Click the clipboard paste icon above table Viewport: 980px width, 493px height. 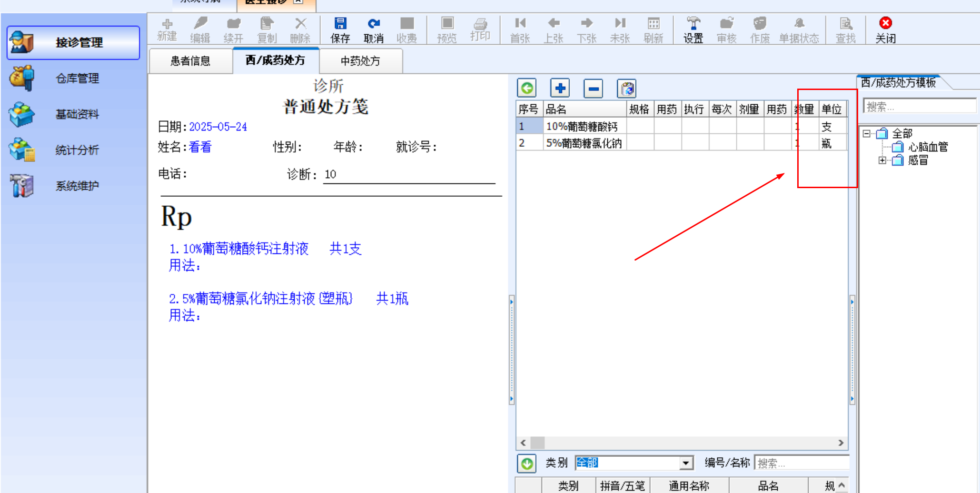click(x=627, y=88)
